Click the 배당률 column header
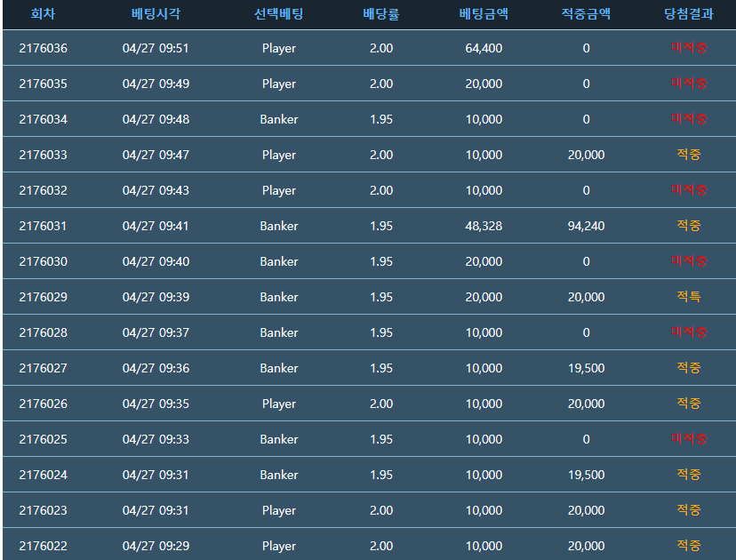 coord(380,14)
